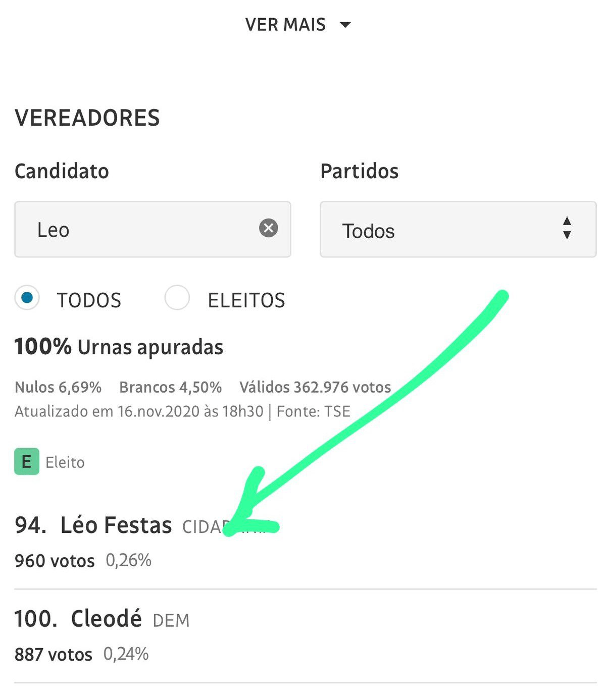This screenshot has width=604, height=700.
Task: Click the Fonte: TSE source text
Action: pos(314,411)
